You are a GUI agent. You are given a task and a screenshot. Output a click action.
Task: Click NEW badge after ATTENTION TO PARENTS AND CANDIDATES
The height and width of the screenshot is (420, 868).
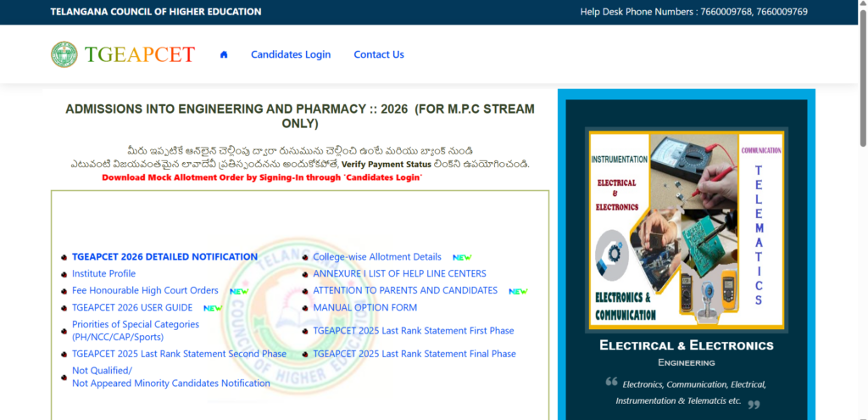(x=518, y=291)
